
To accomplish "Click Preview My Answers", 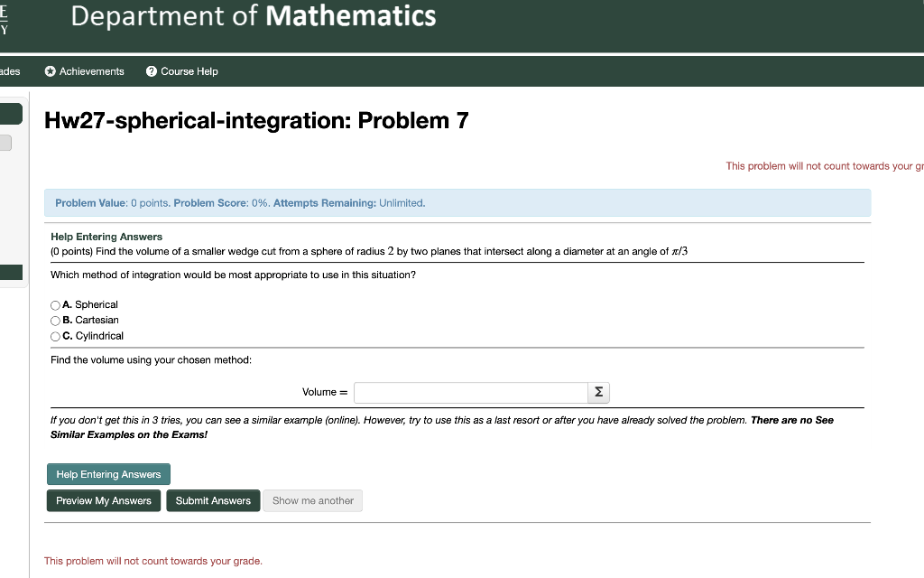I will (x=103, y=500).
